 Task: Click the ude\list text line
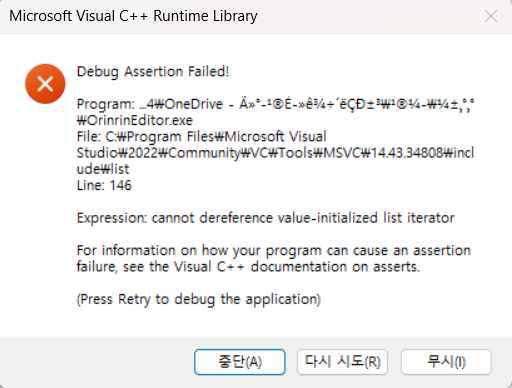(103, 169)
